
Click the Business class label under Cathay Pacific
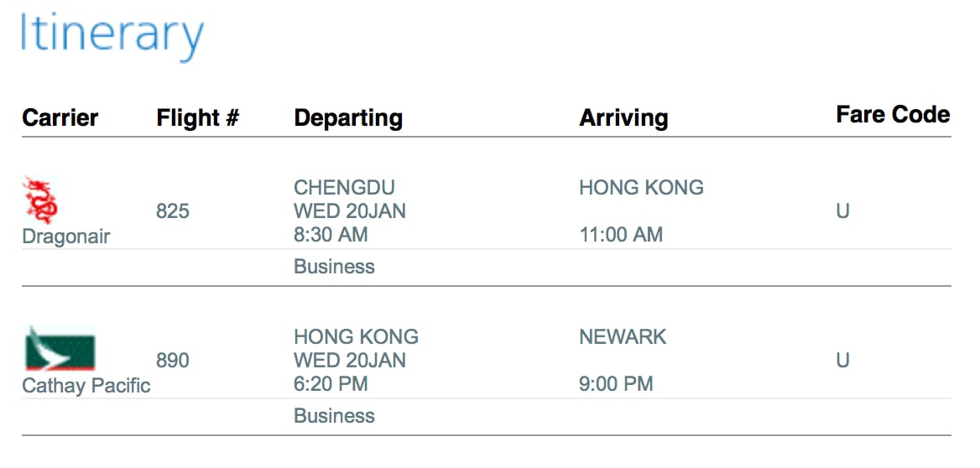(x=335, y=416)
